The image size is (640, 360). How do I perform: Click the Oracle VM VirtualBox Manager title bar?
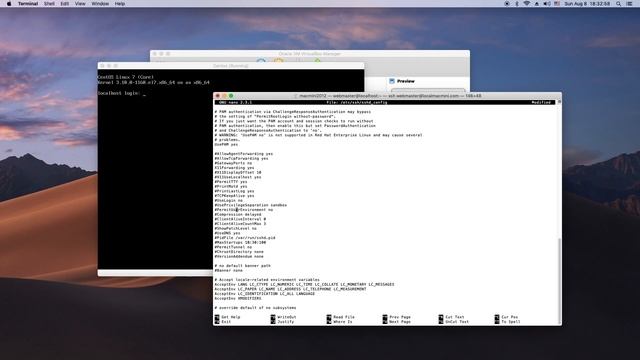click(x=310, y=53)
